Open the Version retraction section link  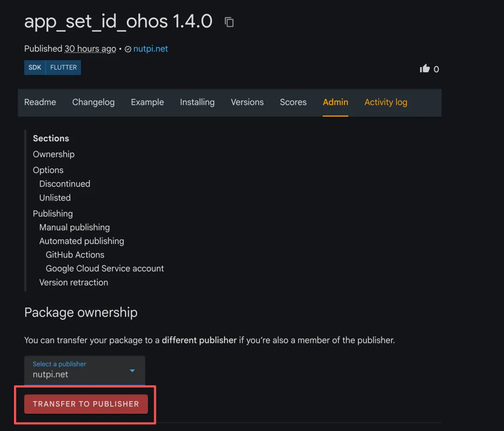point(74,282)
